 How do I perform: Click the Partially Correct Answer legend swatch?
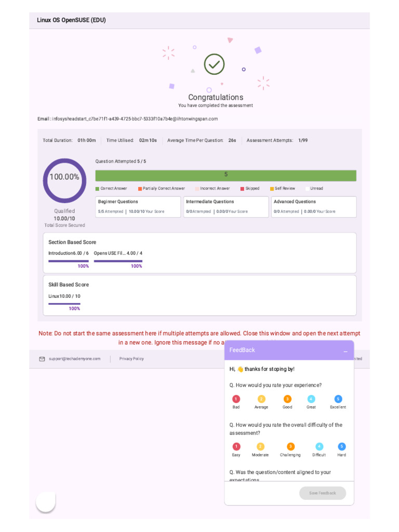(140, 189)
